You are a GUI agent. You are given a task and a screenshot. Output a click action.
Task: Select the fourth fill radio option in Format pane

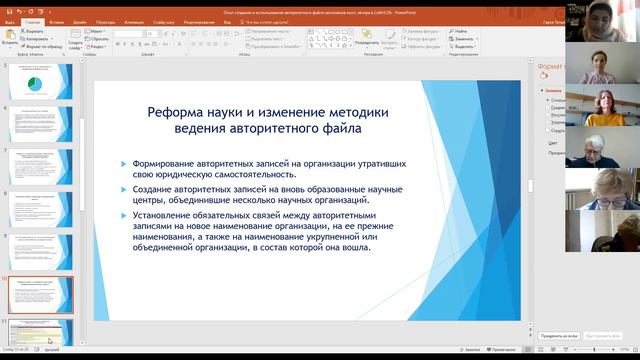coord(548,122)
